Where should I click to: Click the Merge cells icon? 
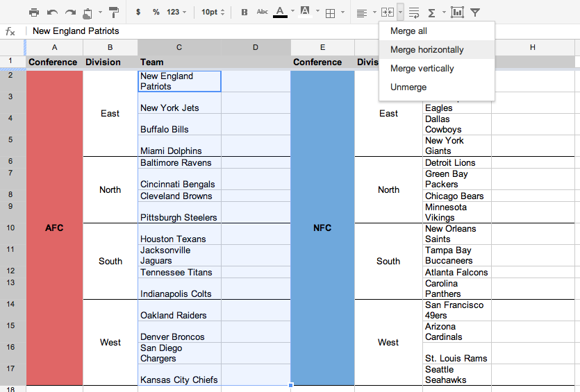388,12
